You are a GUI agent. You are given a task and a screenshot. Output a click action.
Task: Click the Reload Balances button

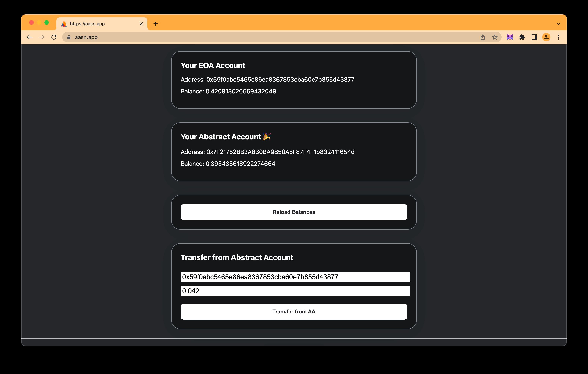coord(294,212)
